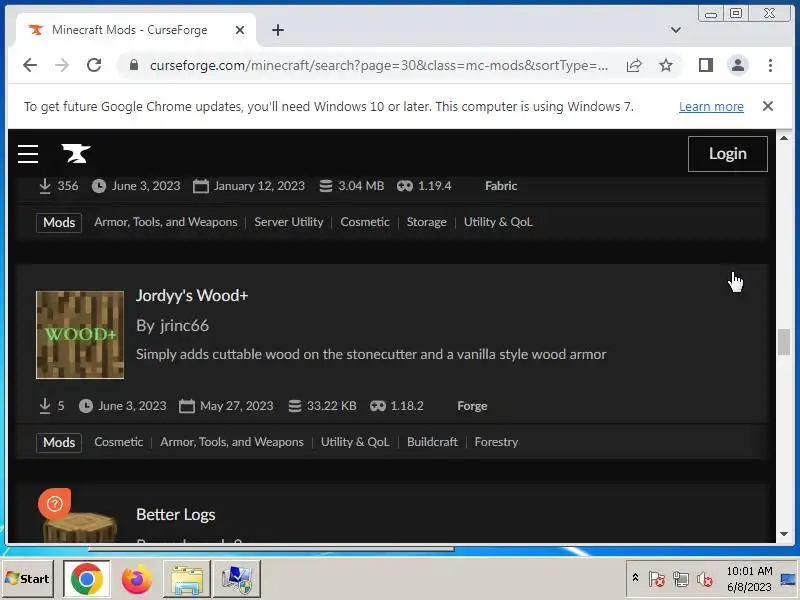
Task: Click the volume speaker tray icon
Action: [x=705, y=579]
